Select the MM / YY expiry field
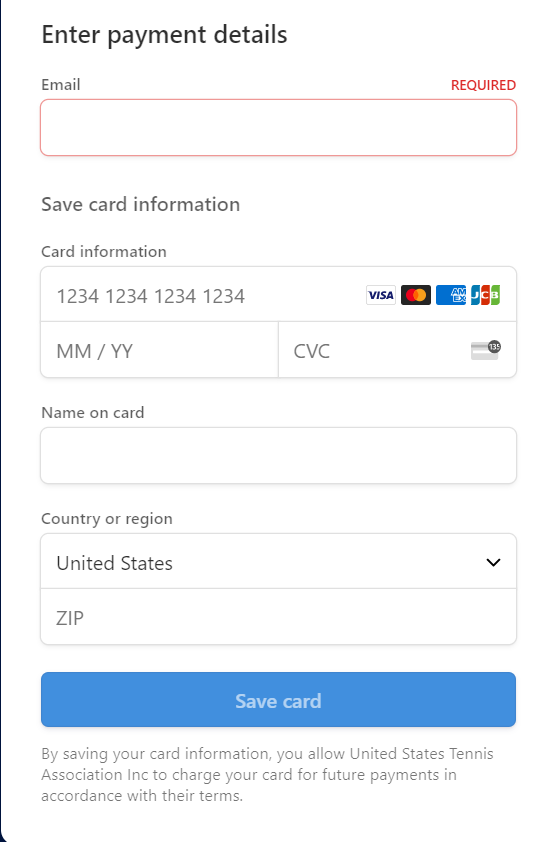Viewport: 550px width, 842px height. 160,350
